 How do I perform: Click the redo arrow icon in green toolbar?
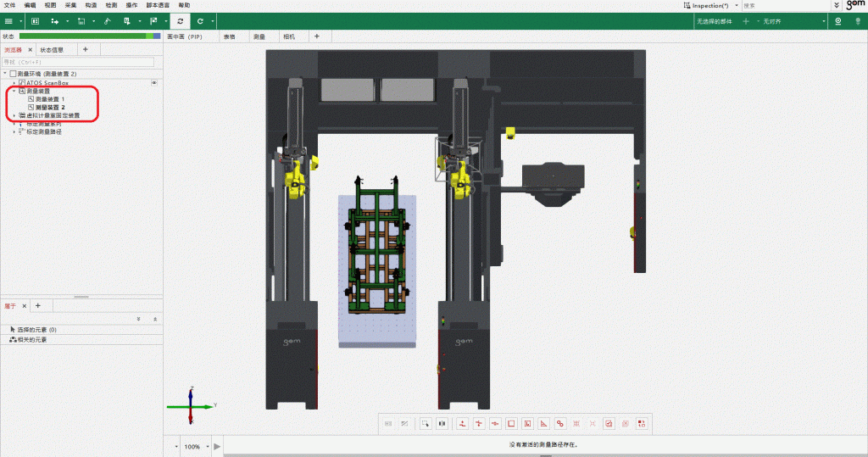coord(200,20)
